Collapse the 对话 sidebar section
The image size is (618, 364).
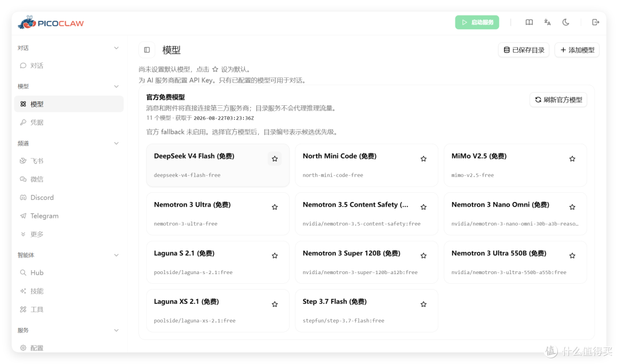coord(116,48)
